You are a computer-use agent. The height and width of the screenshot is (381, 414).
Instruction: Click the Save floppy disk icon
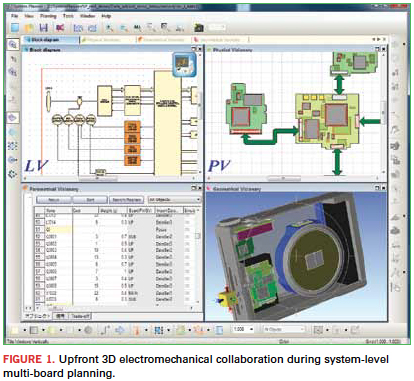coord(43,28)
